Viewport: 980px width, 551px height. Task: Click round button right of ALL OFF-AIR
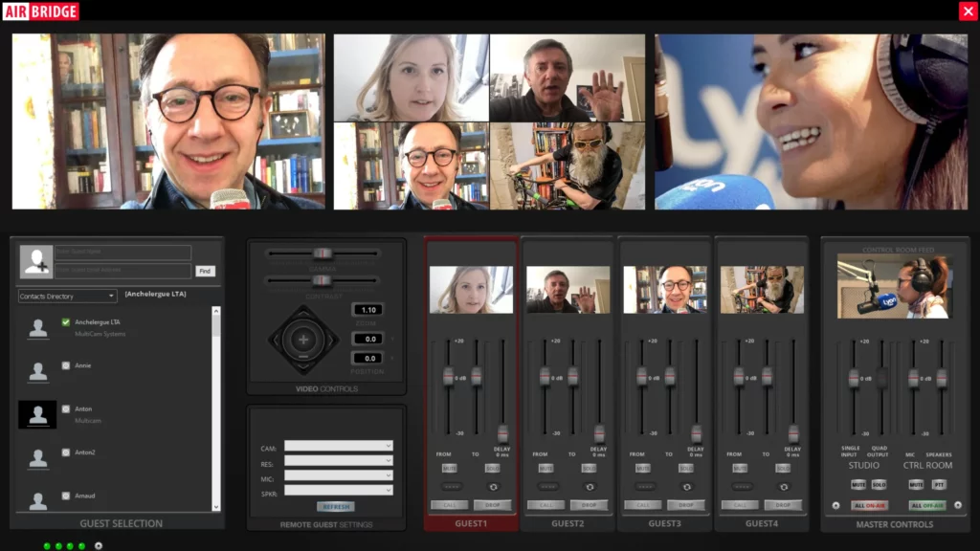tap(958, 505)
